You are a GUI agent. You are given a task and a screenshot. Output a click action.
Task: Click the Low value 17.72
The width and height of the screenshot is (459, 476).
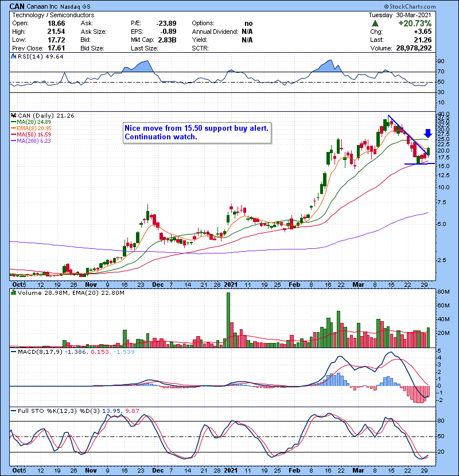(56, 40)
